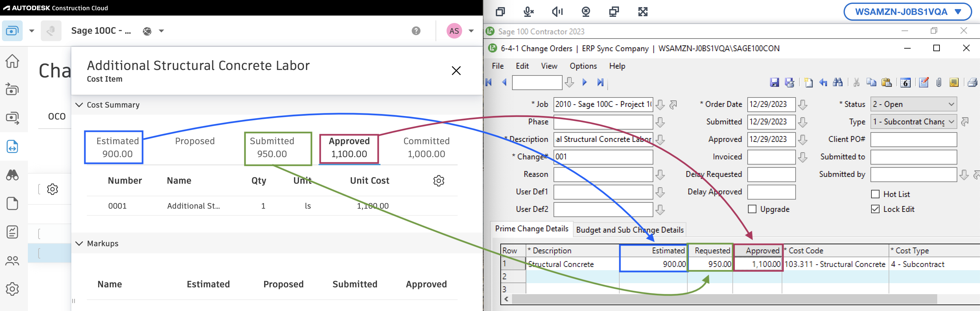Click the yellow Notes icon in Sage toolbar
This screenshot has height=311, width=980.
coord(954,83)
